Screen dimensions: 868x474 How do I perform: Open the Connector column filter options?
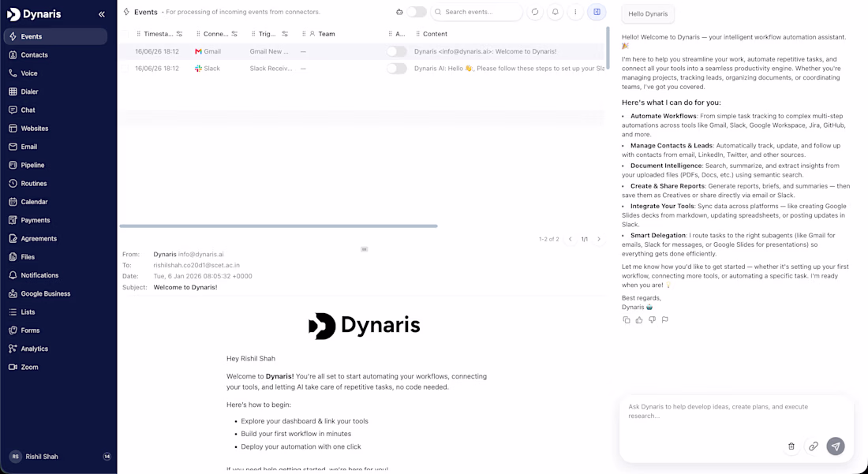click(x=234, y=34)
